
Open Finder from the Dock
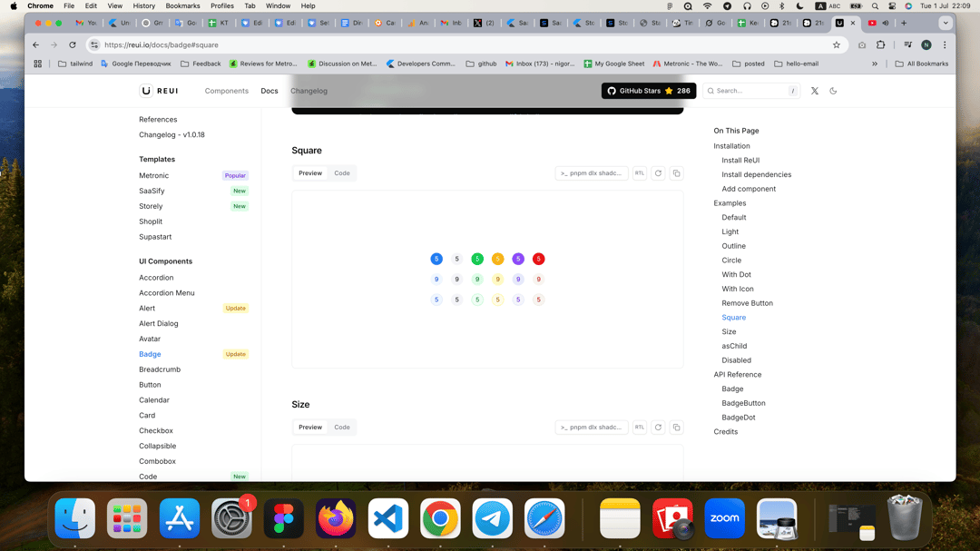(75, 518)
